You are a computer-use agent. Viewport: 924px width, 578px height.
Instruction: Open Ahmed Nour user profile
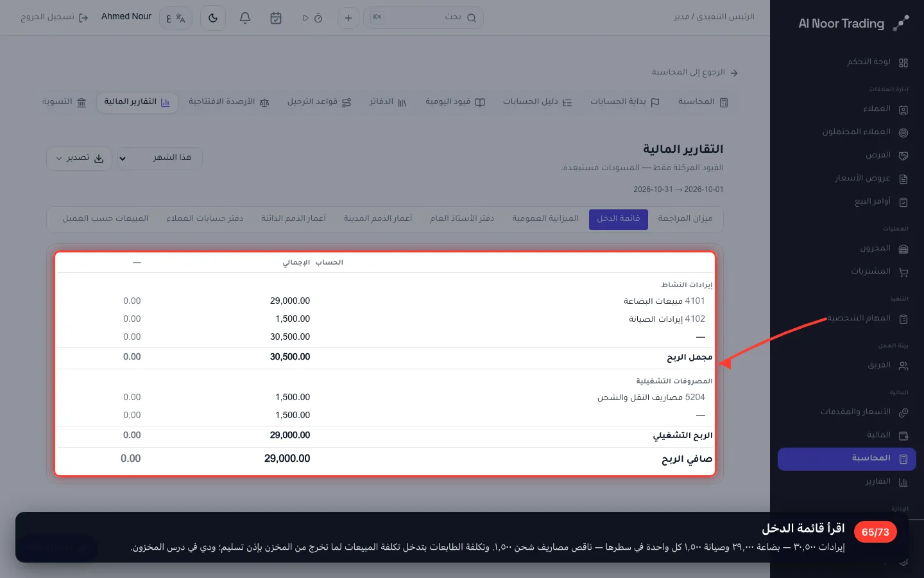126,17
